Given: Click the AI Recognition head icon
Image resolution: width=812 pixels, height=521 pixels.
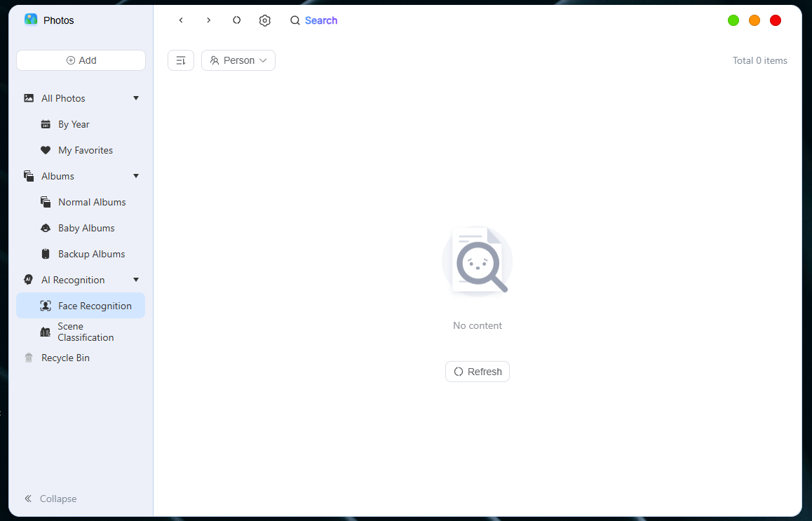Looking at the screenshot, I should [29, 280].
